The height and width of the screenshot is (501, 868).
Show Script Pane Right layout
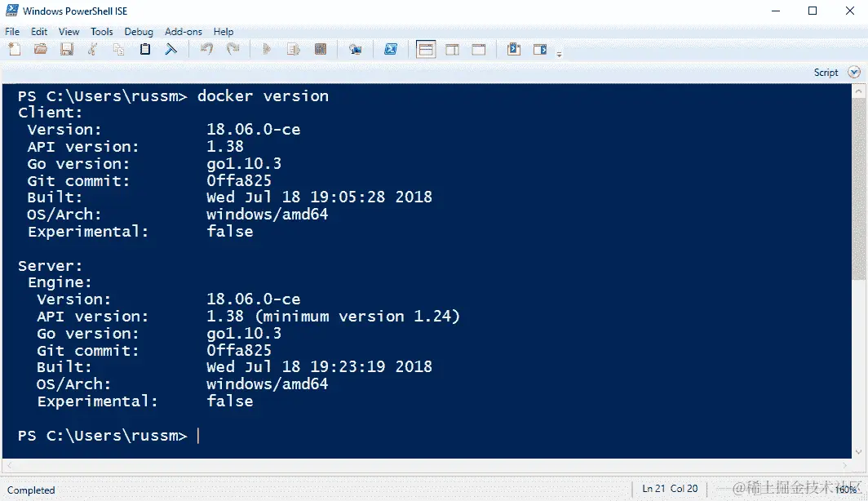(x=452, y=49)
